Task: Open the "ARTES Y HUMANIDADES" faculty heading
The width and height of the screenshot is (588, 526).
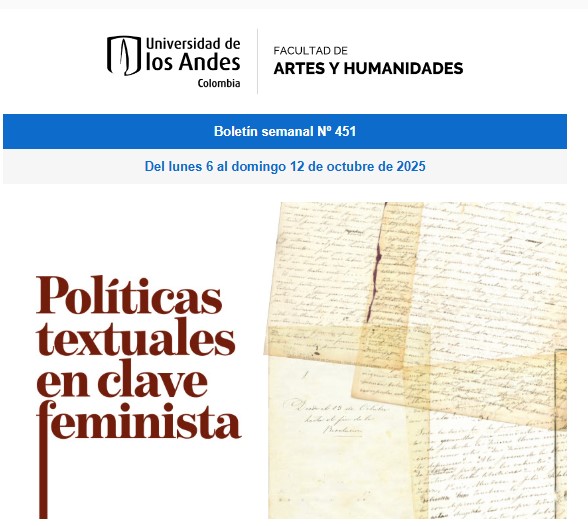Action: pos(368,69)
